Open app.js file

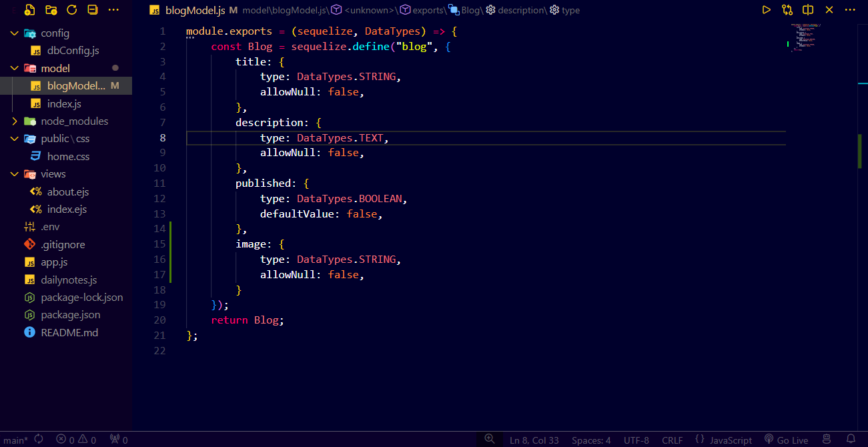[x=66, y=262]
